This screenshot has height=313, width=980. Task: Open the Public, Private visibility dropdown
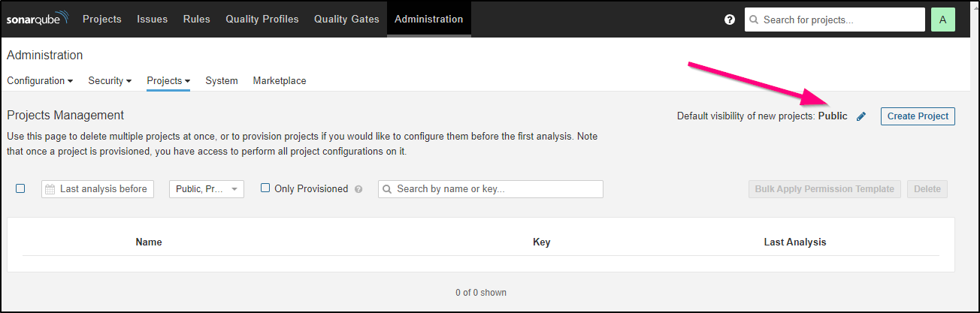point(207,189)
